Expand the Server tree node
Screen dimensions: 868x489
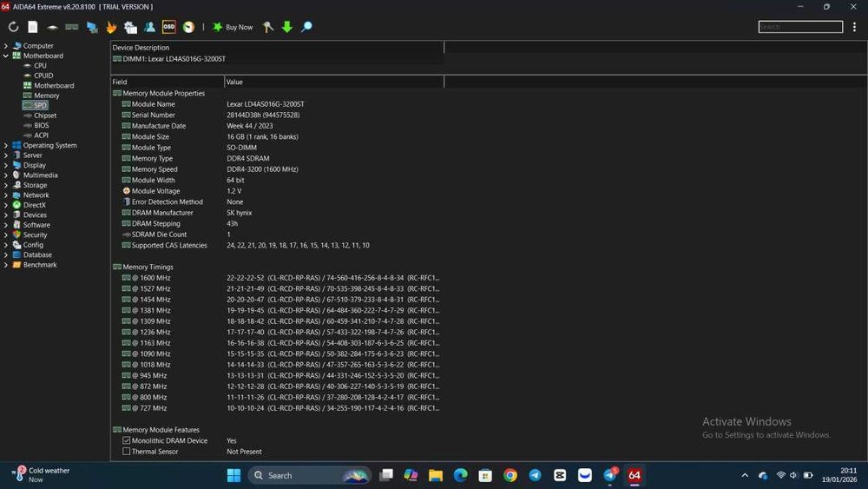click(x=6, y=155)
